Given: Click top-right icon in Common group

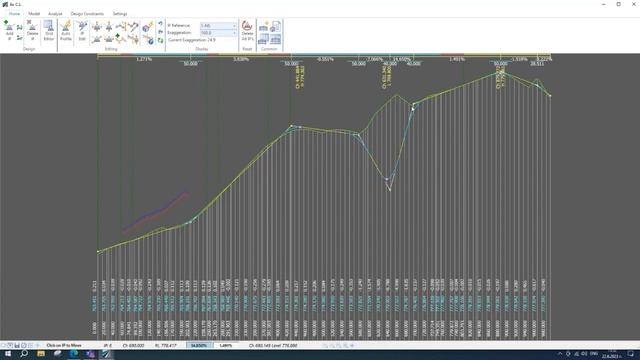Looking at the screenshot, I should click(276, 27).
